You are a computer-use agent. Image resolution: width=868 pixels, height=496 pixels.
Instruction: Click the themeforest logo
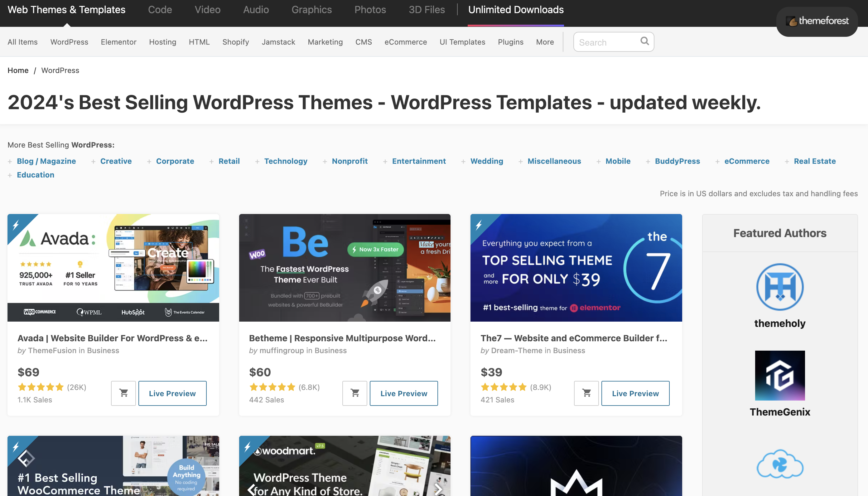click(817, 21)
